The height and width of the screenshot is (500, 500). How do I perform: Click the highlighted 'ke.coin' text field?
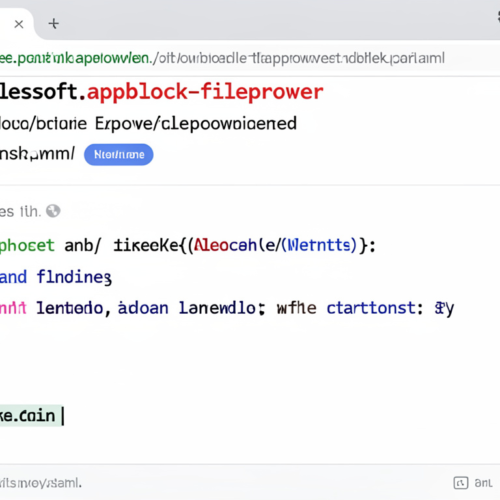coord(32,416)
